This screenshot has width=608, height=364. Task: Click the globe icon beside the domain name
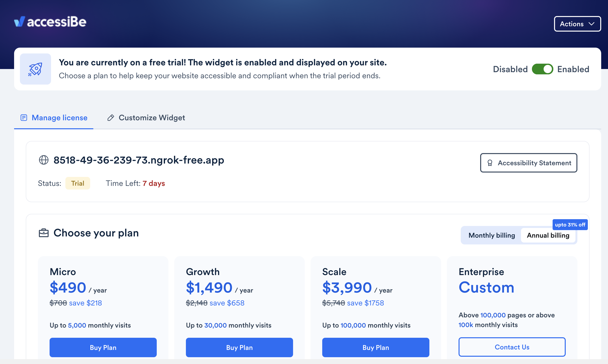click(x=44, y=160)
